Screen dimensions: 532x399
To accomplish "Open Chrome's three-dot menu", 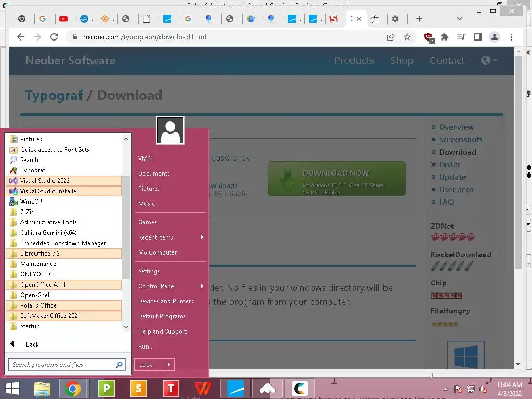I will [511, 37].
